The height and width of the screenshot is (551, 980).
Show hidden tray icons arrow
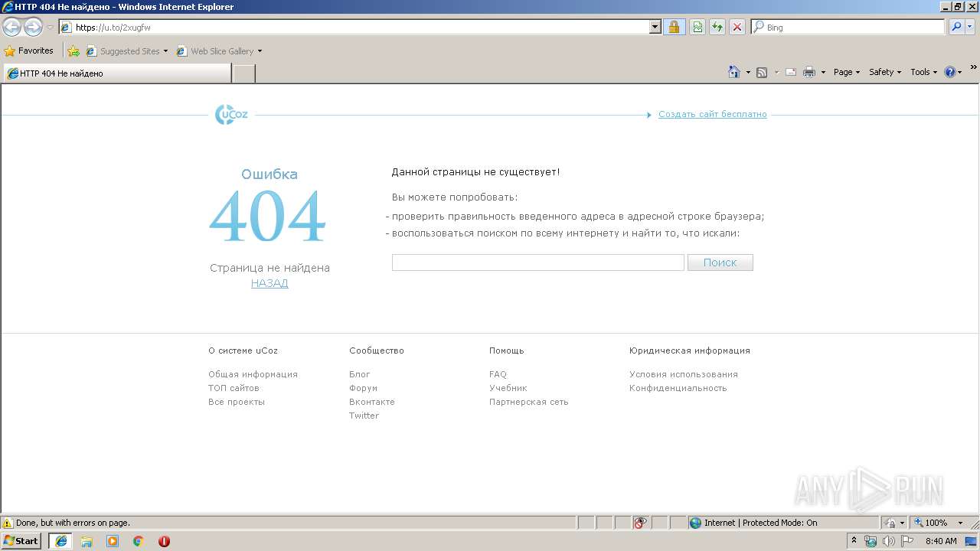[x=854, y=540]
